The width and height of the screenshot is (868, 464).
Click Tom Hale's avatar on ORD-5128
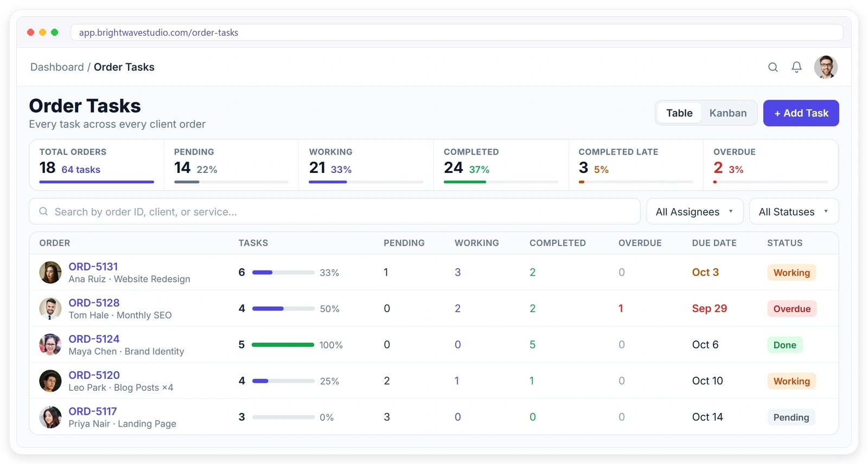50,309
